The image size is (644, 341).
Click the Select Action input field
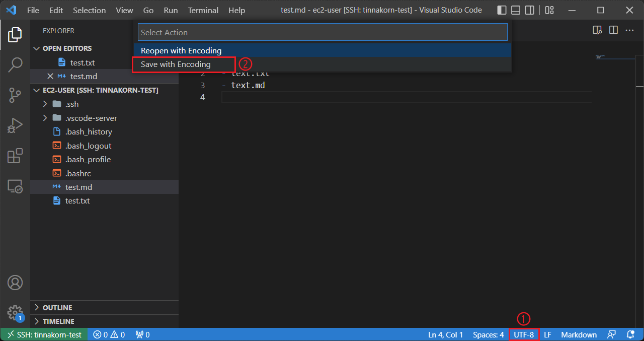click(x=322, y=32)
